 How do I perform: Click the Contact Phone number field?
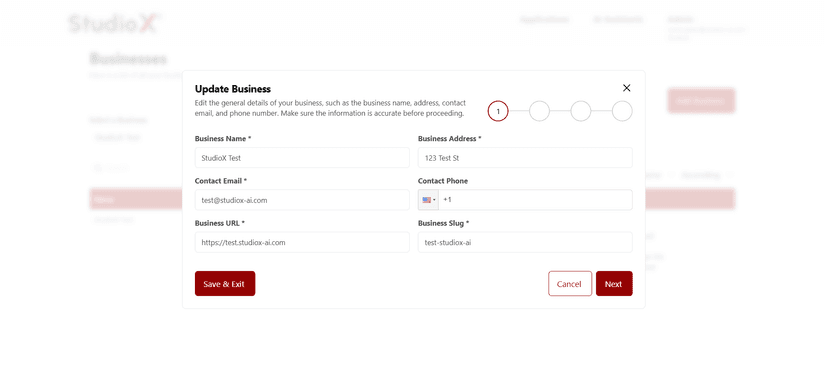click(x=535, y=200)
